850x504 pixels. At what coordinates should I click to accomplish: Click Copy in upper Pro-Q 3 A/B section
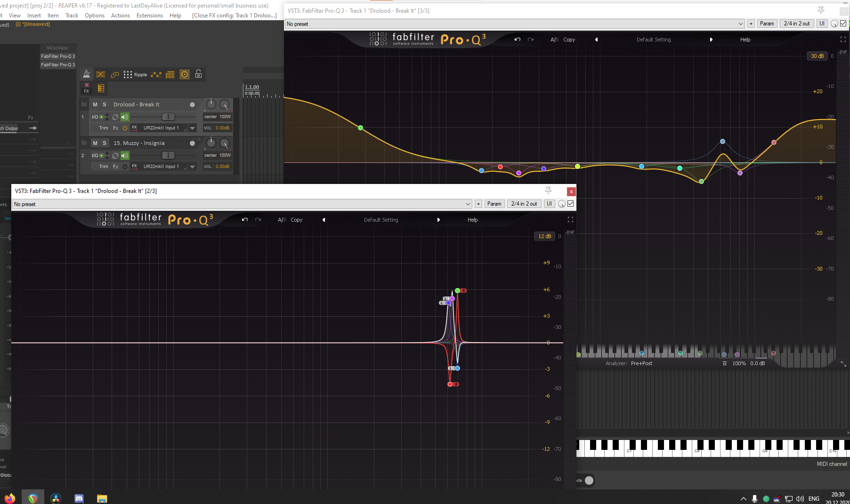click(x=569, y=40)
